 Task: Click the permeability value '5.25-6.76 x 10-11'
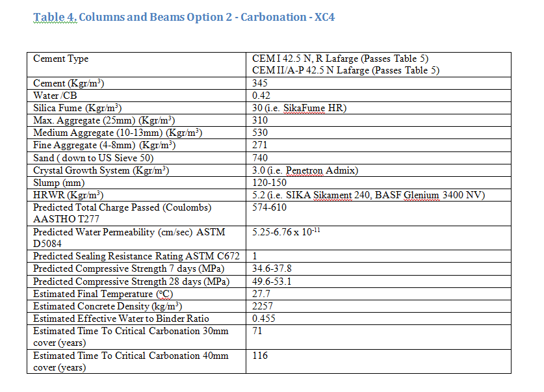tap(286, 231)
